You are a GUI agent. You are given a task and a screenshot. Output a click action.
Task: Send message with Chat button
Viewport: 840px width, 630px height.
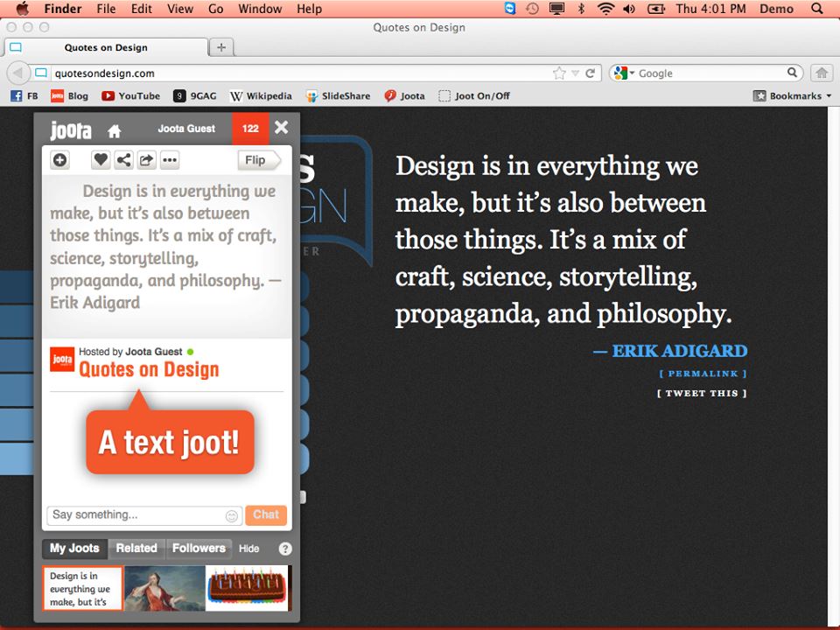coord(266,514)
